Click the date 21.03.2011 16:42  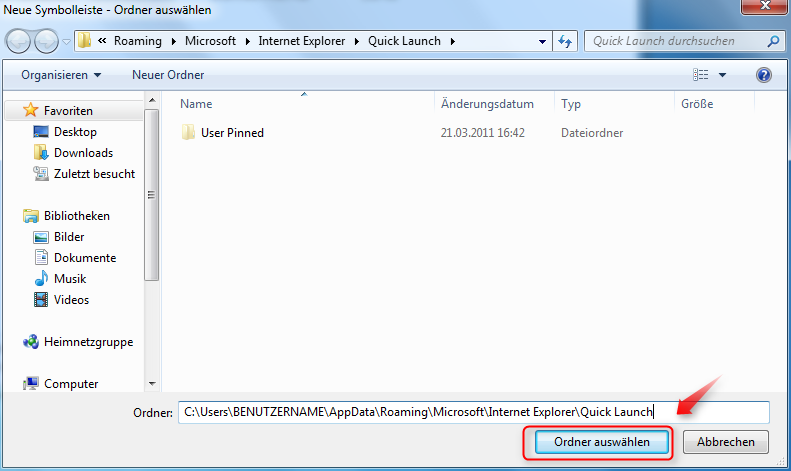tap(482, 133)
